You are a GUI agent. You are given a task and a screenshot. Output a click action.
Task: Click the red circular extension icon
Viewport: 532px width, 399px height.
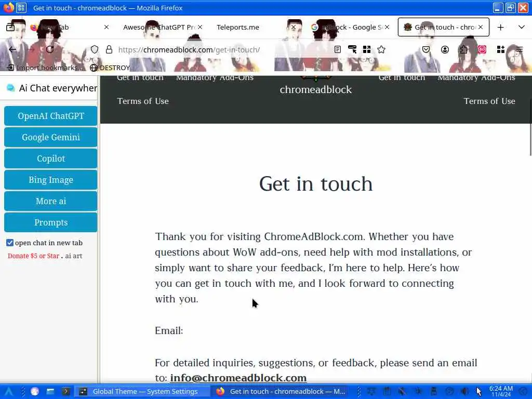(482, 49)
